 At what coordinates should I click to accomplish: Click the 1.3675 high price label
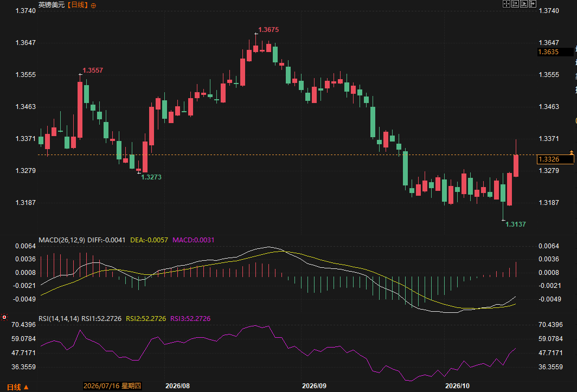pos(268,30)
